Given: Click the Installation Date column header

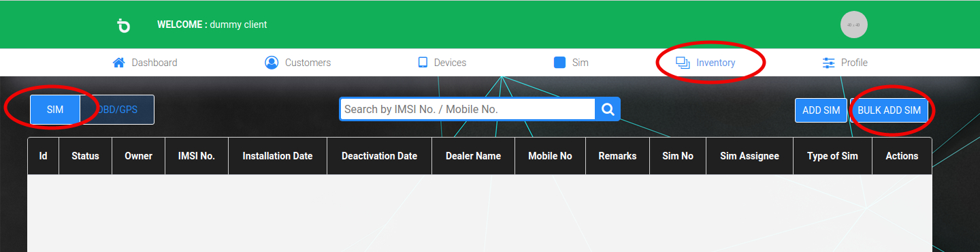Looking at the screenshot, I should coord(278,156).
